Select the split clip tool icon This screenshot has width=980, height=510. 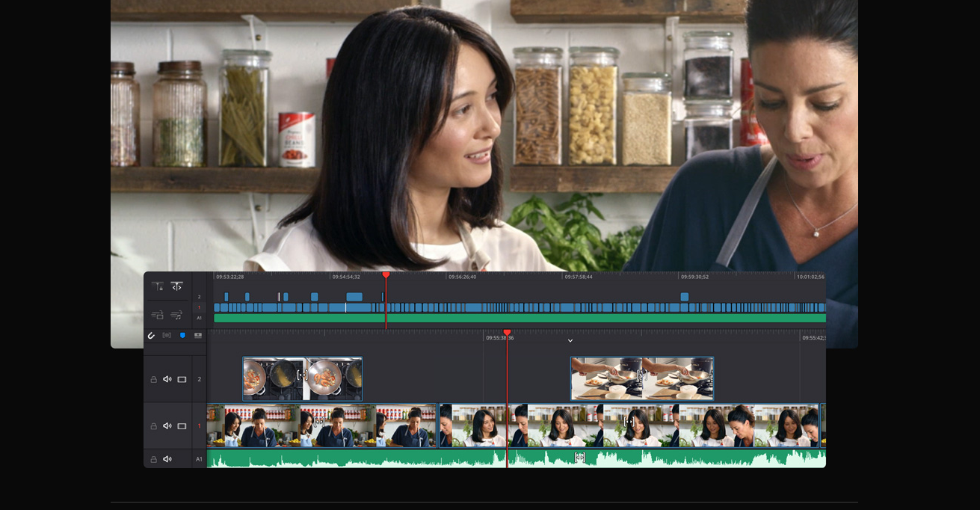(176, 287)
